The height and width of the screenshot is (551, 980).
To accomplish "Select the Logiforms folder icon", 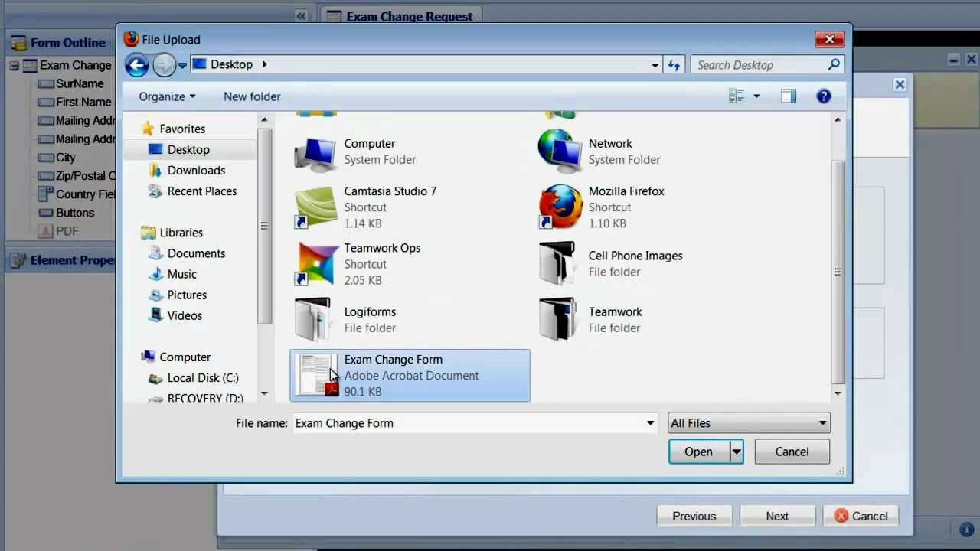I will click(x=313, y=319).
